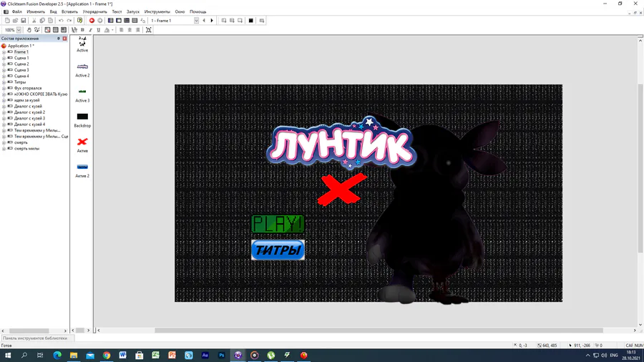
Task: Close the application composition panel
Action: click(x=64, y=39)
